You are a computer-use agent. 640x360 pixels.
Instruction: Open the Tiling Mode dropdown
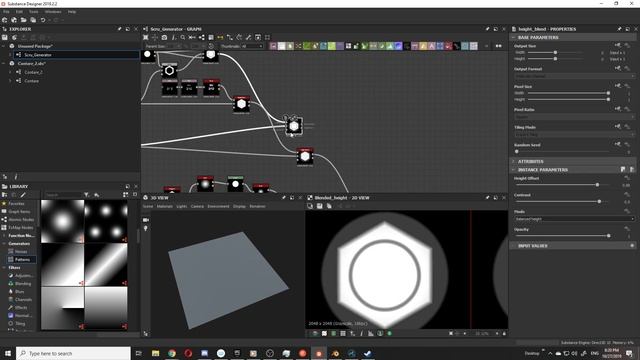pyautogui.click(x=574, y=134)
